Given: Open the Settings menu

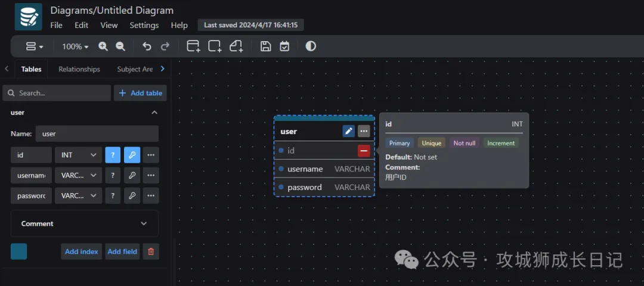Looking at the screenshot, I should click(x=144, y=25).
